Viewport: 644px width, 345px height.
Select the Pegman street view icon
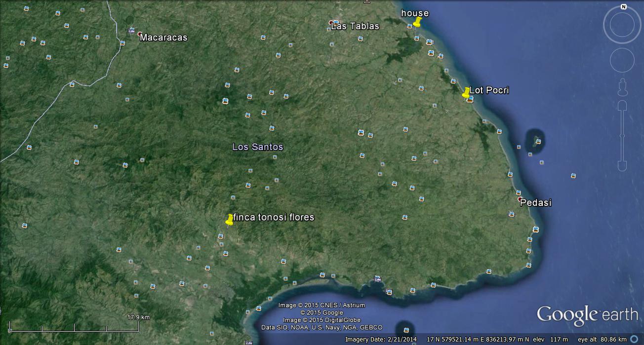(x=622, y=87)
